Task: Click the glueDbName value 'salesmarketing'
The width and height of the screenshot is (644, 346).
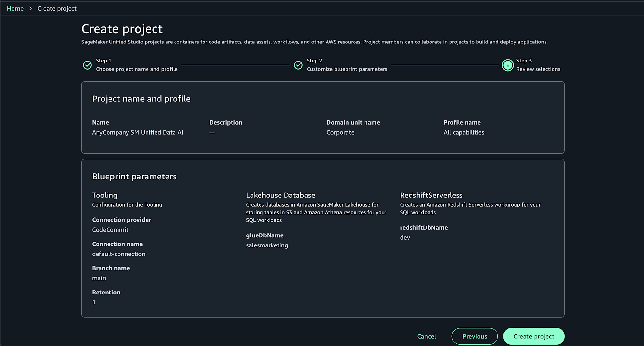Action: coord(267,245)
